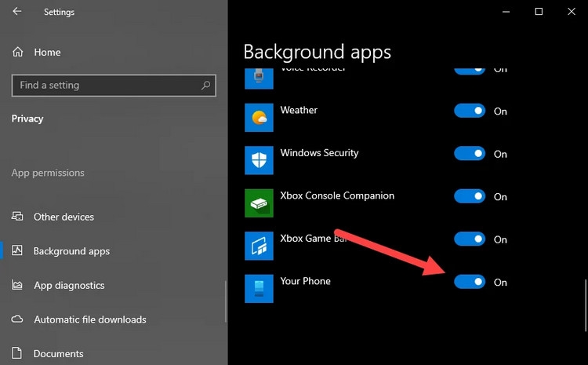Viewport: 588px width, 365px height.
Task: Open Automatic file downloads settings
Action: [x=90, y=319]
